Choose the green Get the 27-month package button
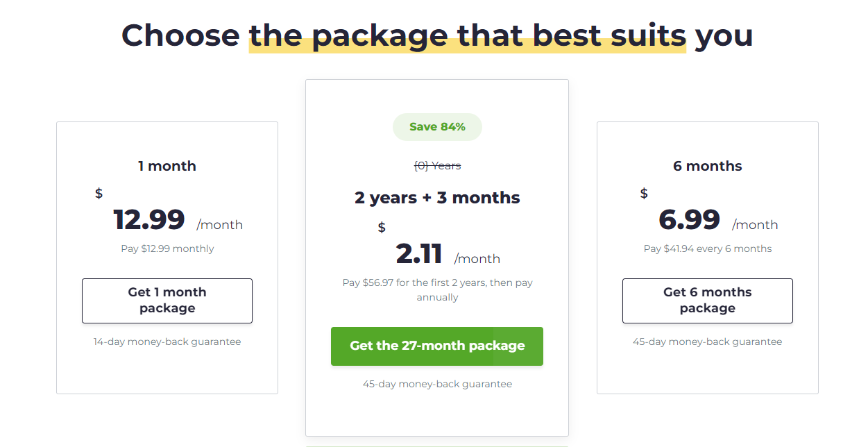Screen dimensions: 868x447 coord(437,346)
